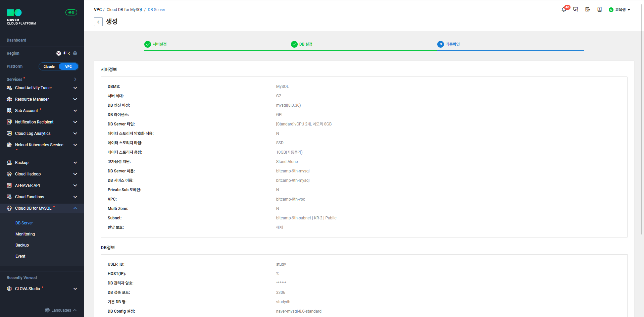The height and width of the screenshot is (317, 644).
Task: Click the Region label in sidebar
Action: coord(13,53)
